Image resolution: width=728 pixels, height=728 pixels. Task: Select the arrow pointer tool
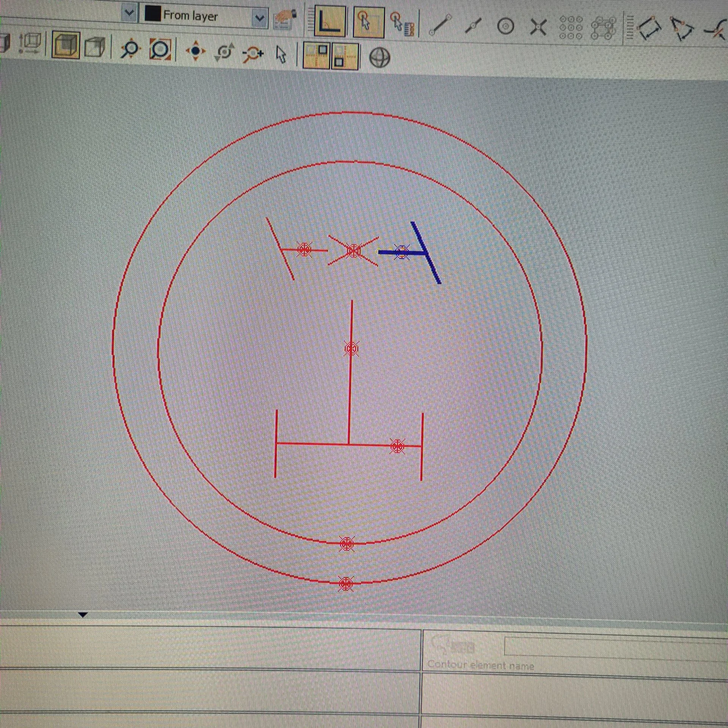point(281,55)
